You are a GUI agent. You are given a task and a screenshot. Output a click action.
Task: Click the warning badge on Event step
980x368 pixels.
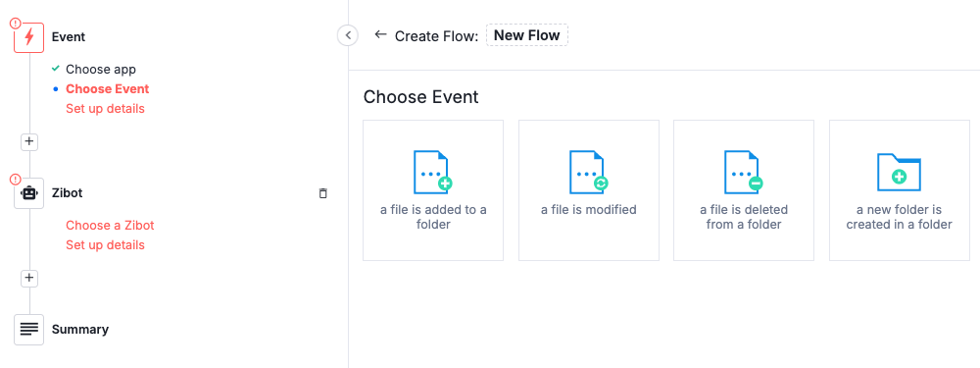point(16,24)
